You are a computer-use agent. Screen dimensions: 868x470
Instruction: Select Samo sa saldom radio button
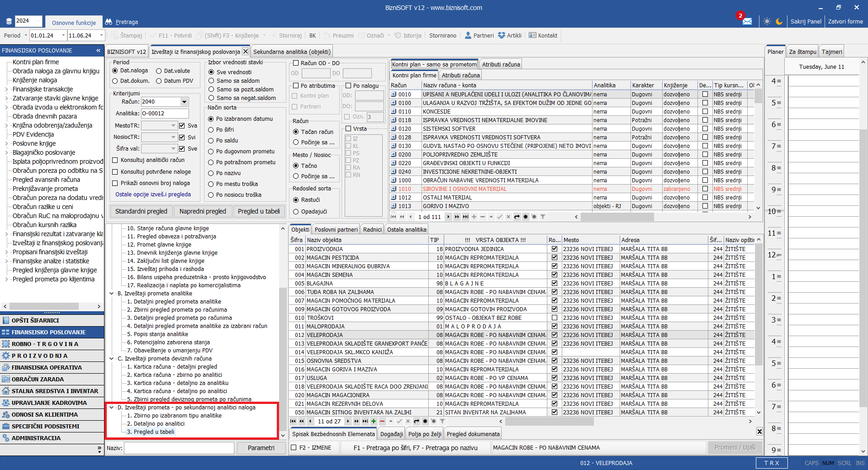211,81
